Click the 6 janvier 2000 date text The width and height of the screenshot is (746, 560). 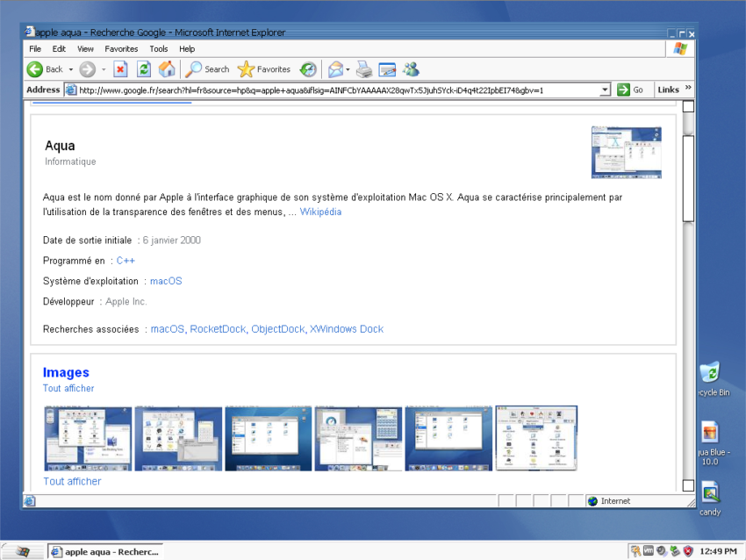[172, 240]
